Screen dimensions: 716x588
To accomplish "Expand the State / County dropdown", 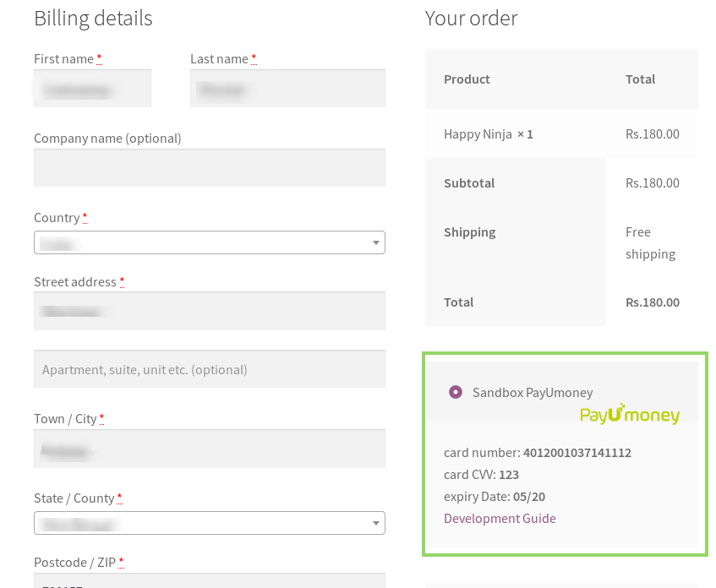I will point(209,523).
